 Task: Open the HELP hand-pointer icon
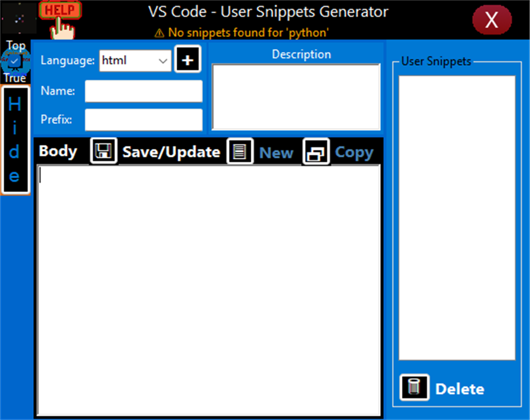pyautogui.click(x=60, y=20)
